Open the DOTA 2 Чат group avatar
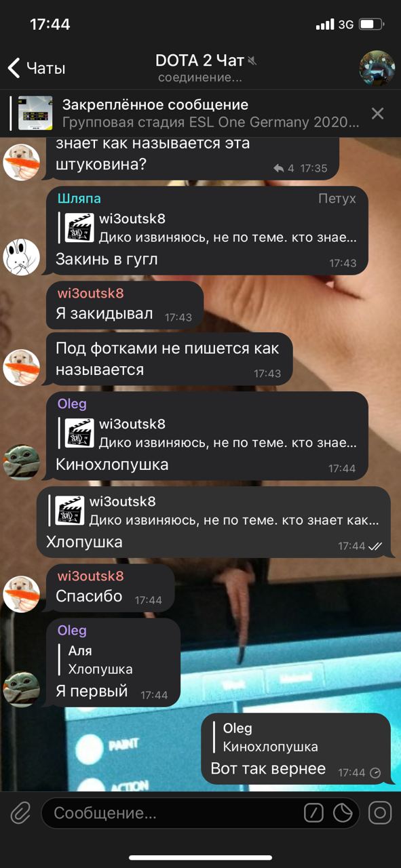The image size is (401, 868). tap(377, 67)
